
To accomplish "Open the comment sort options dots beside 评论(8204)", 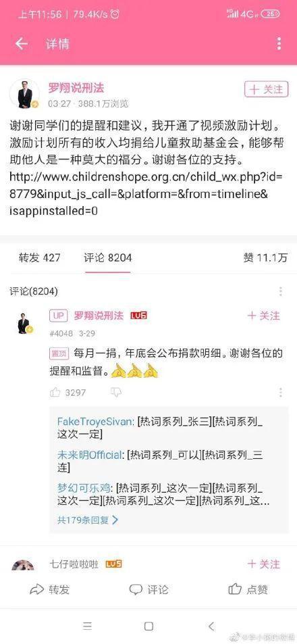I will tap(281, 291).
